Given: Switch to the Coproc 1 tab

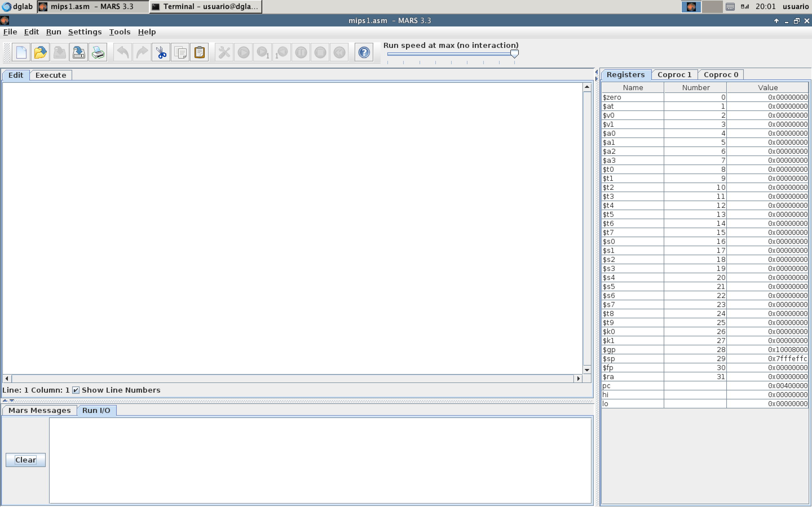Looking at the screenshot, I should click(674, 74).
